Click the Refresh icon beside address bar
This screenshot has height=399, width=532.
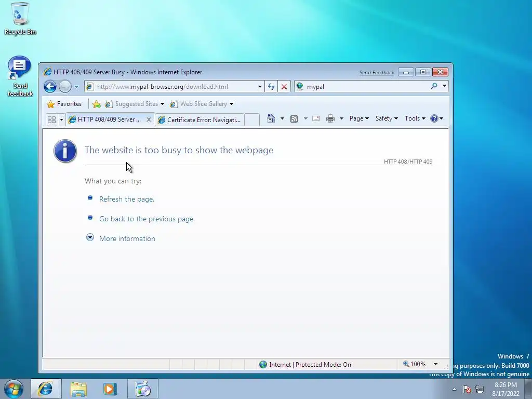click(271, 87)
